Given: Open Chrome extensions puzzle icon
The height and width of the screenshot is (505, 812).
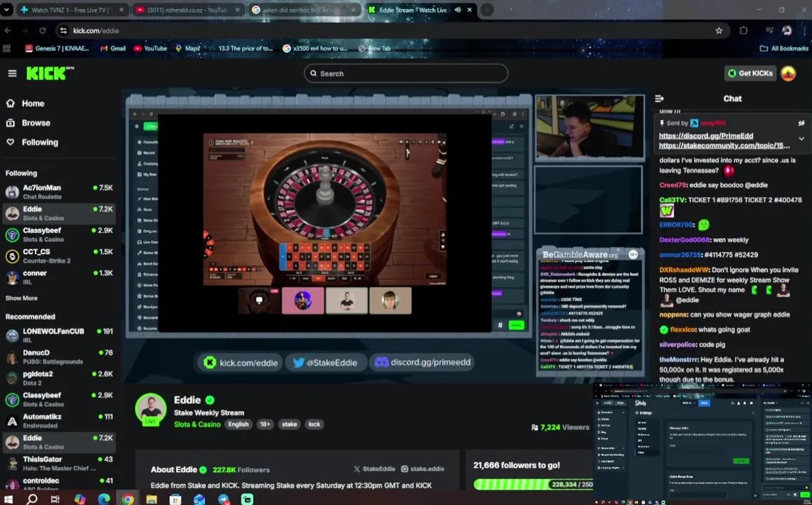Looking at the screenshot, I should click(744, 31).
